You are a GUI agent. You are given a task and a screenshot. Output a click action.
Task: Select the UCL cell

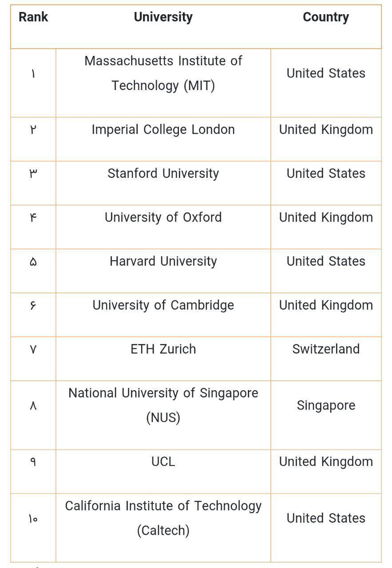click(163, 461)
